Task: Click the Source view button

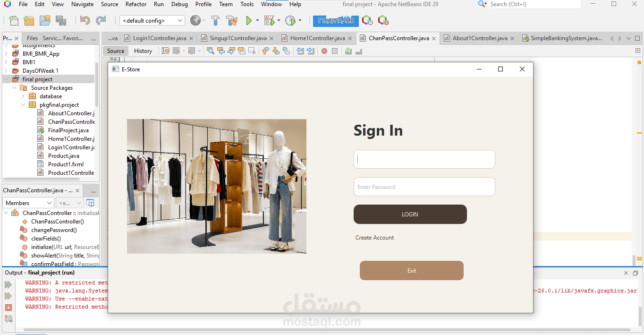Action: [x=116, y=51]
